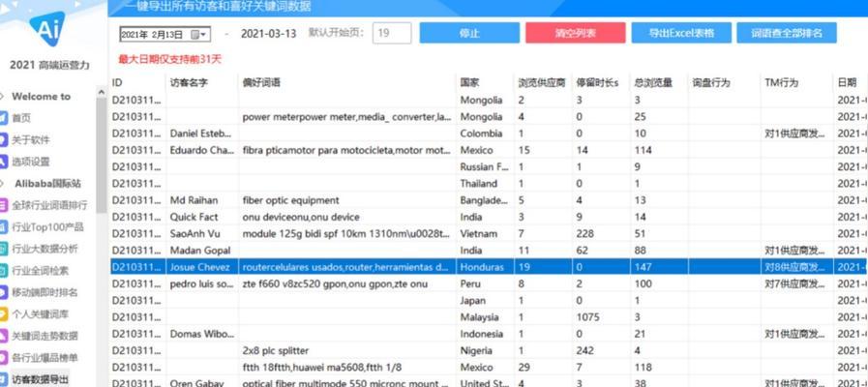The width and height of the screenshot is (868, 387).
Task: Click the 首页 home icon in sidebar
Action: click(3, 118)
